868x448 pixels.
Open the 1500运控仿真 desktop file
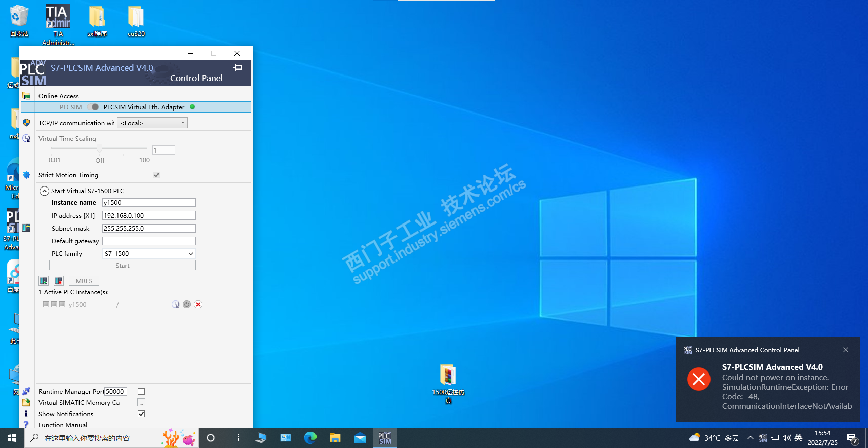click(448, 384)
